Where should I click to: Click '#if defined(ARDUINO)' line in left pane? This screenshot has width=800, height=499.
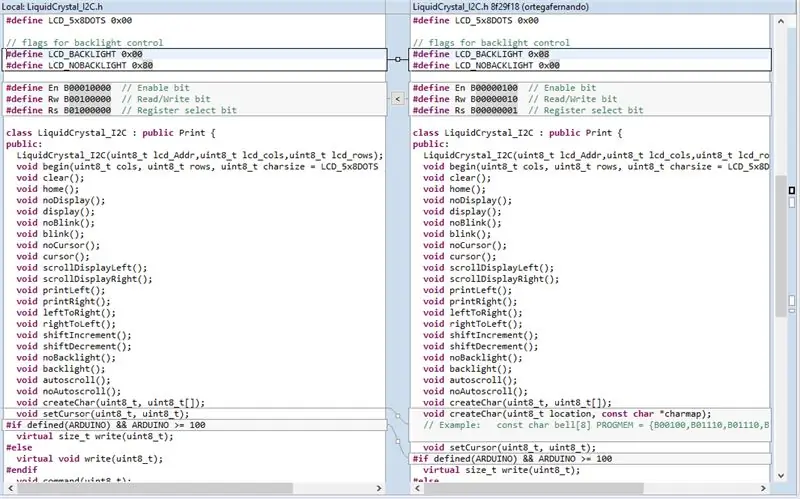[x=106, y=425]
